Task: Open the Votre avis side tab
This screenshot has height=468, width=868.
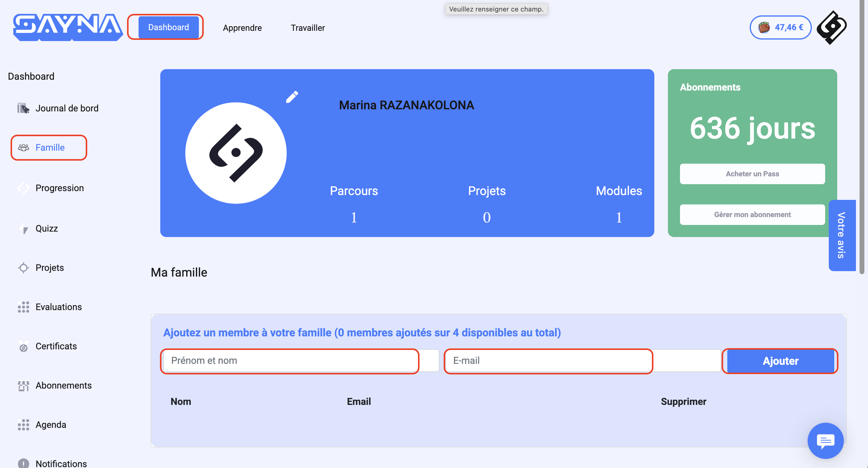Action: 841,235
